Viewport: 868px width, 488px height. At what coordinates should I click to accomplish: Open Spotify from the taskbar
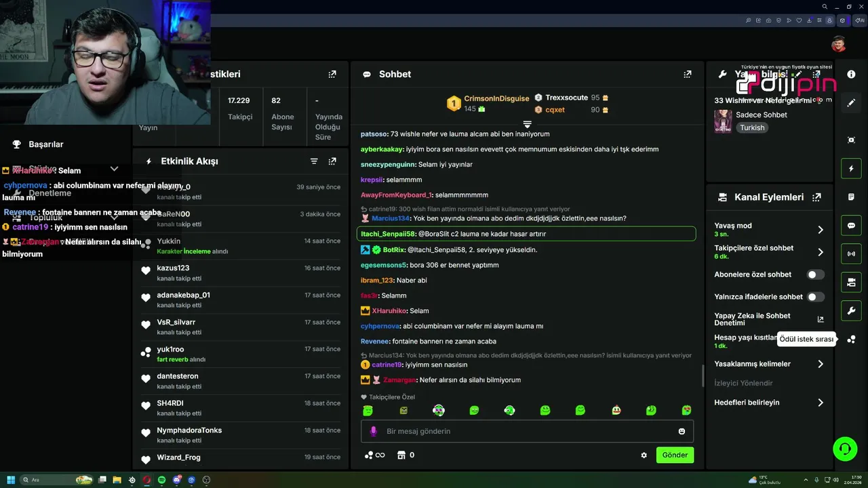161,480
